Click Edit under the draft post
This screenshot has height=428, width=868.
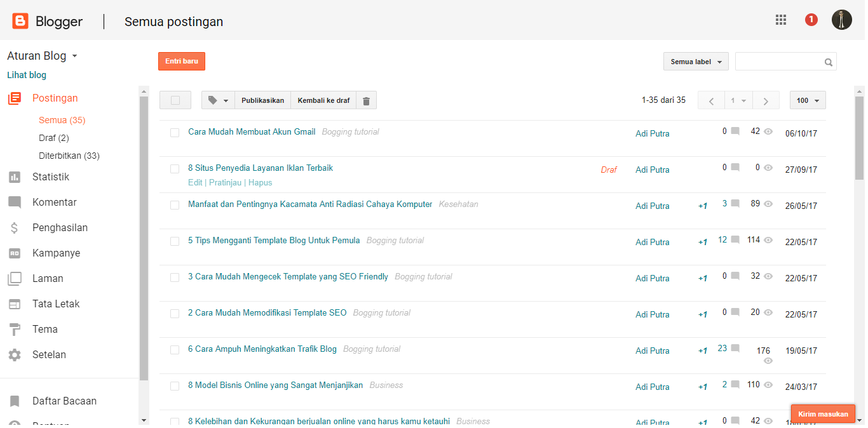pyautogui.click(x=194, y=182)
